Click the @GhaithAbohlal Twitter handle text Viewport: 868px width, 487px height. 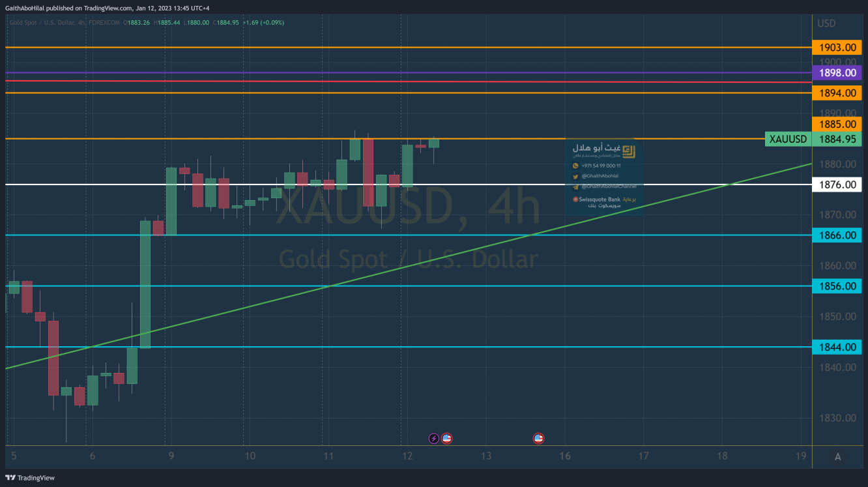pyautogui.click(x=600, y=176)
